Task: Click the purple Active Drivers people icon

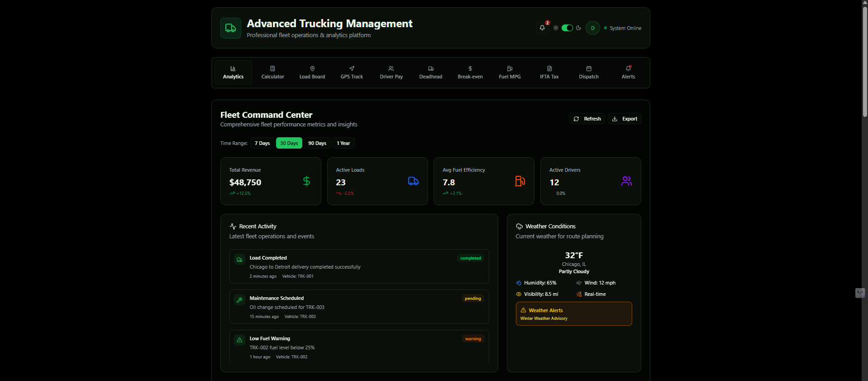Action: click(627, 181)
